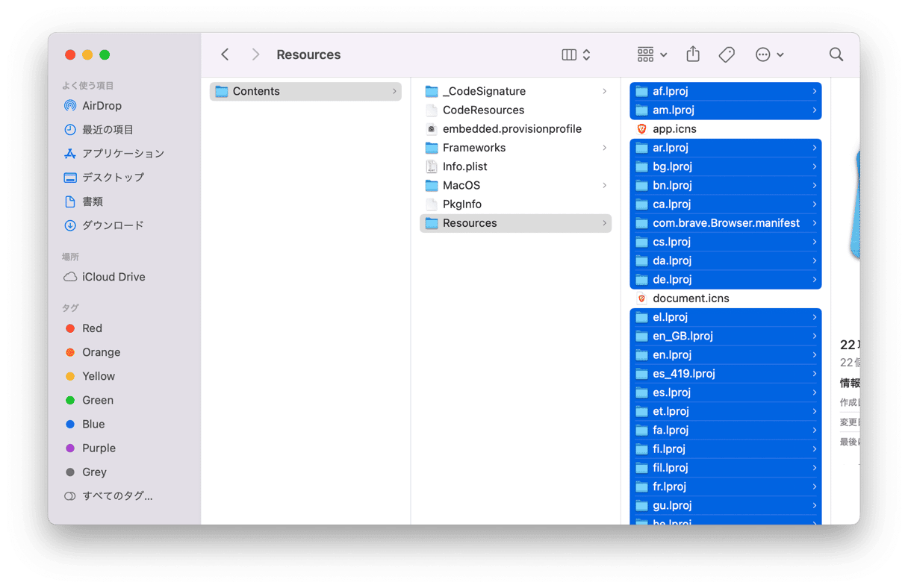Select the ca.lproj folder
The height and width of the screenshot is (588, 908).
coord(726,204)
